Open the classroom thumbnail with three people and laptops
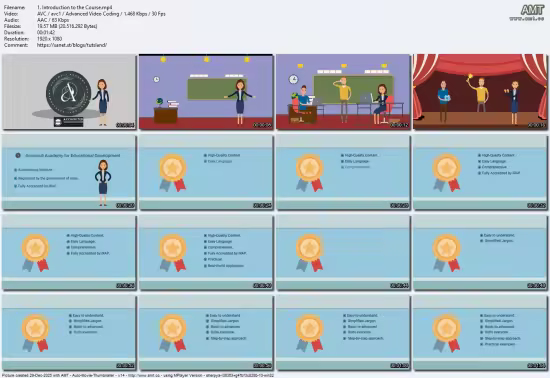Image resolution: width=550 pixels, height=378 pixels. click(343, 92)
